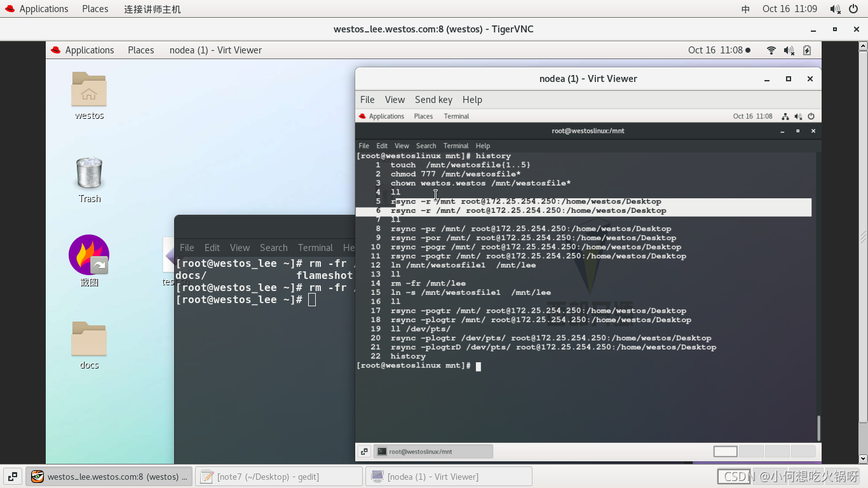Open Edit menu in background terminal
Screen dimensions: 868x488
(212, 248)
